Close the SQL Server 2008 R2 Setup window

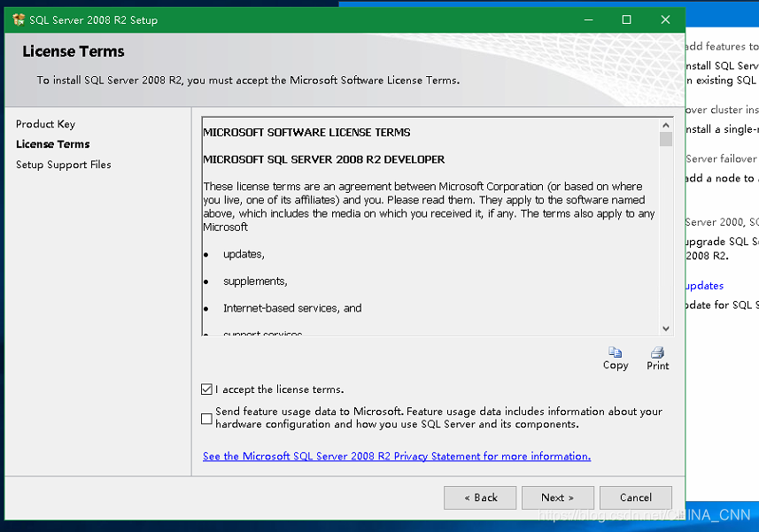665,19
